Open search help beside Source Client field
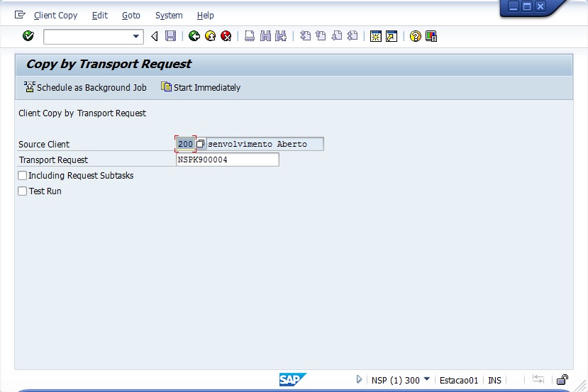Viewport: 588px width, 392px height. (x=201, y=144)
